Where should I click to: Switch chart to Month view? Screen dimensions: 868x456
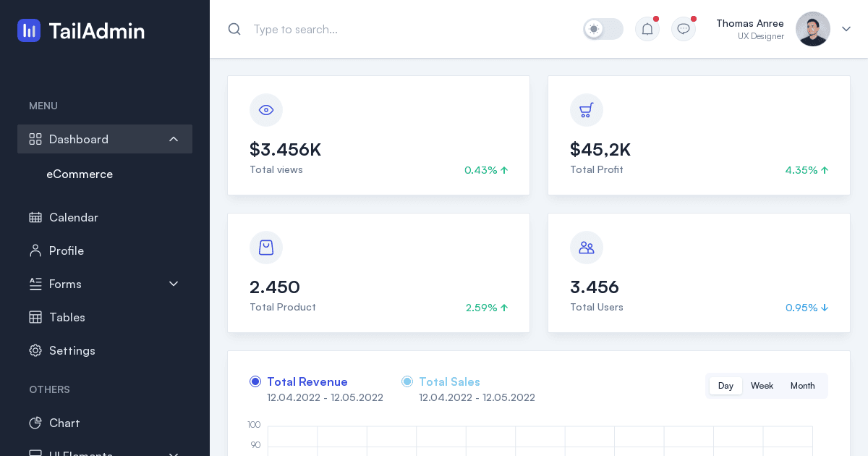pyautogui.click(x=802, y=386)
